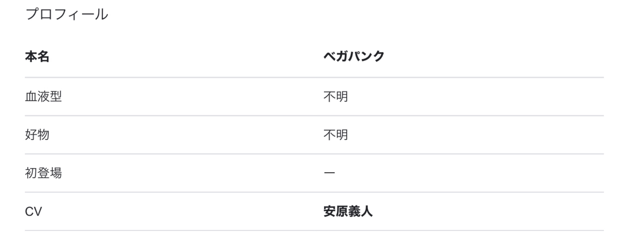Open the 安原義人 voice actor link
The width and height of the screenshot is (644, 238).
click(x=348, y=211)
